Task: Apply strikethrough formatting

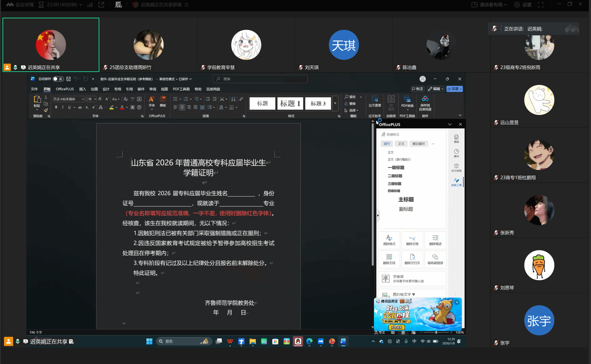Action: tap(80, 107)
